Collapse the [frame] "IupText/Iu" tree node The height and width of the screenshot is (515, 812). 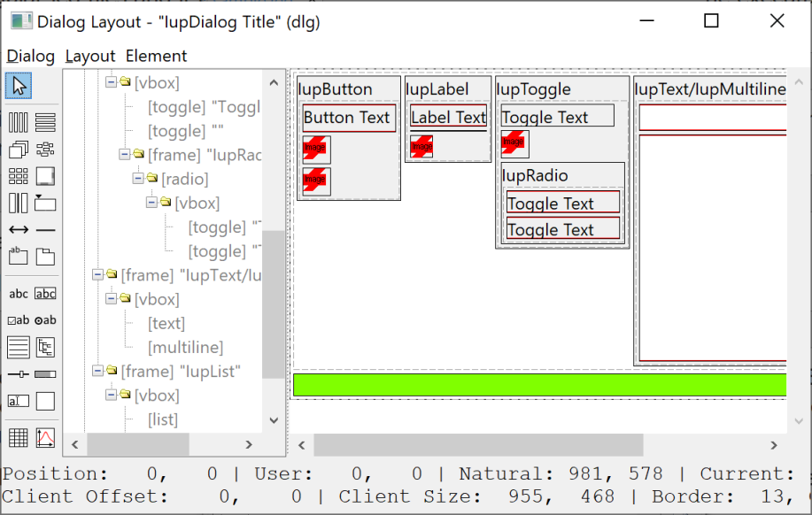coord(98,275)
